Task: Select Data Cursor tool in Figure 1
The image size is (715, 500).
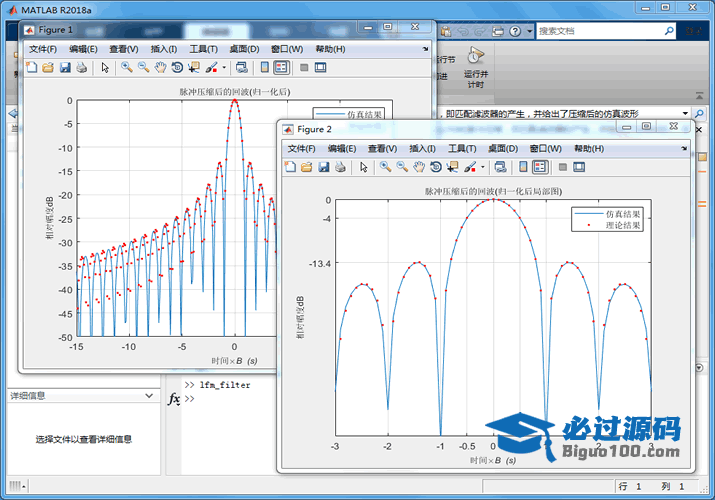Action: (194, 67)
